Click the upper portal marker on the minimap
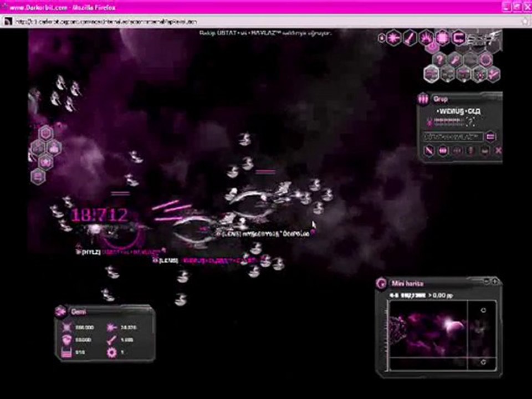This screenshot has width=532, height=399. pos(483,310)
